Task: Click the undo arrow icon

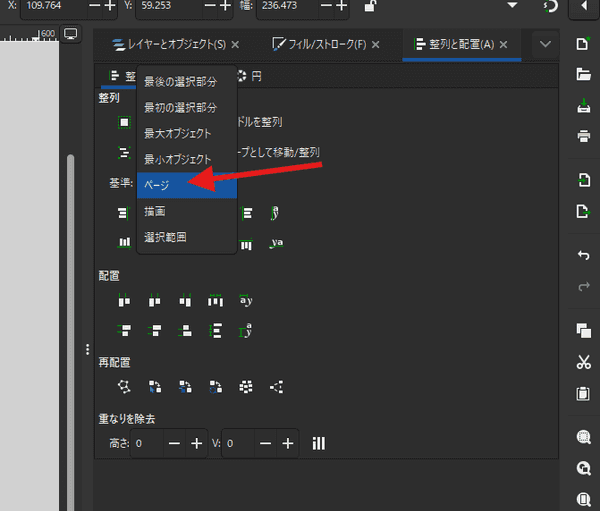Action: 583,256
